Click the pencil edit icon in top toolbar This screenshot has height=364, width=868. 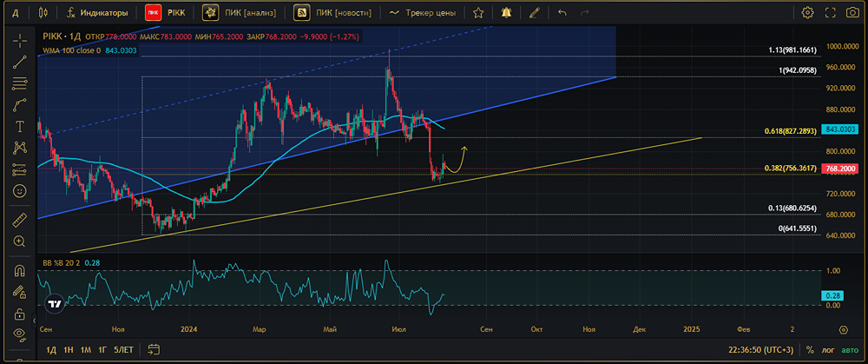534,12
